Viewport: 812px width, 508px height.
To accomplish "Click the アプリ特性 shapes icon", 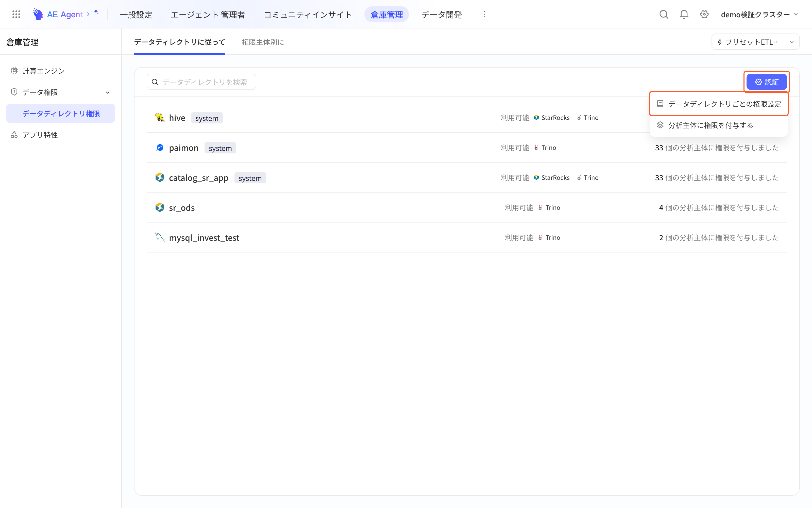I will pos(14,135).
